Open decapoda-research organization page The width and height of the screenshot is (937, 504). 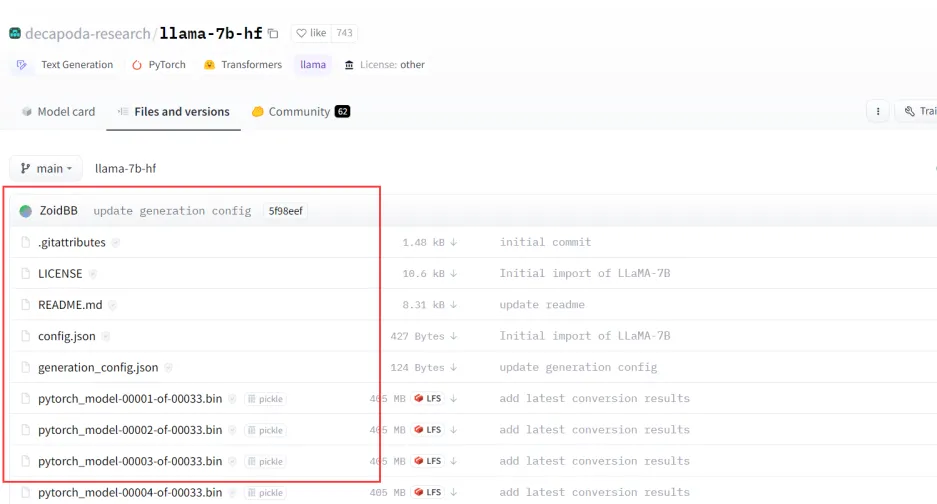coord(87,33)
